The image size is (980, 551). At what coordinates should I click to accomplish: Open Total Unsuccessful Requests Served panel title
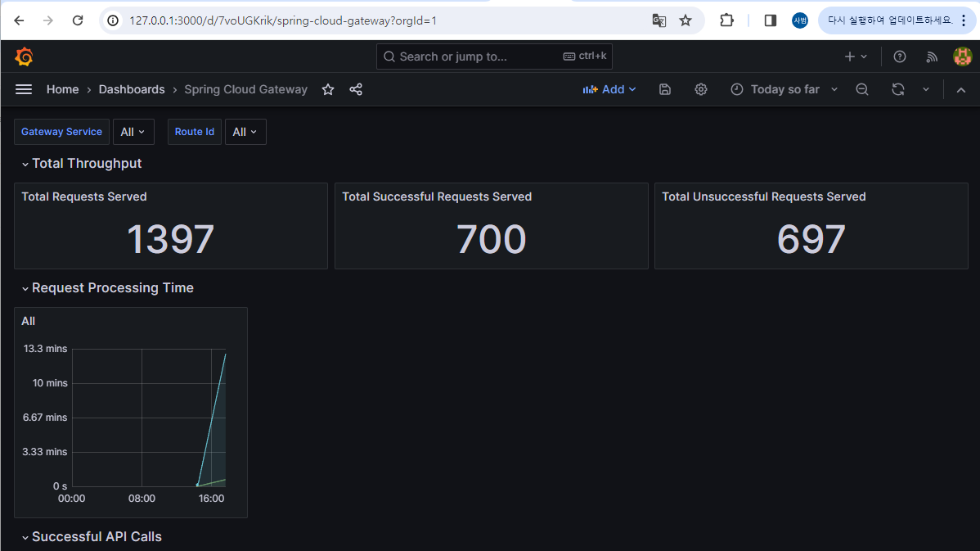(x=764, y=197)
